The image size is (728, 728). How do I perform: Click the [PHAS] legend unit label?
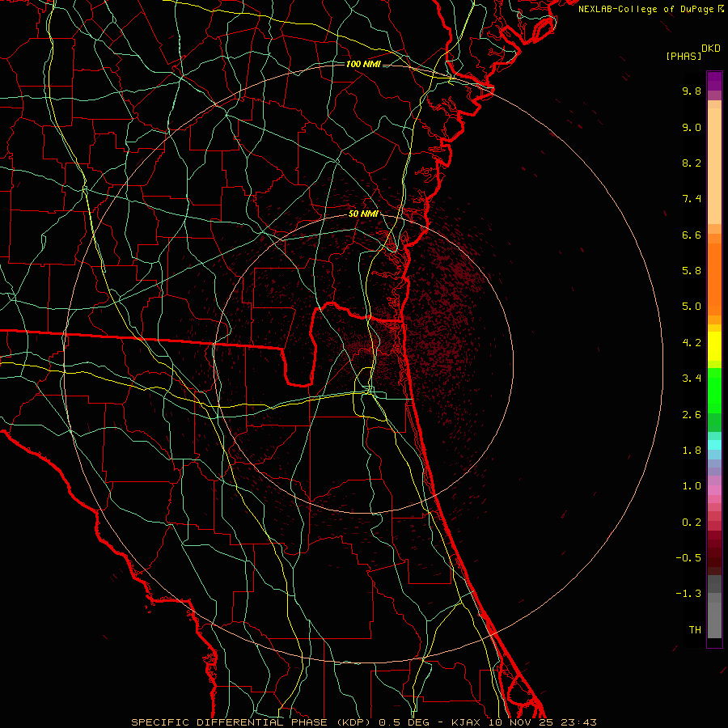tap(684, 56)
